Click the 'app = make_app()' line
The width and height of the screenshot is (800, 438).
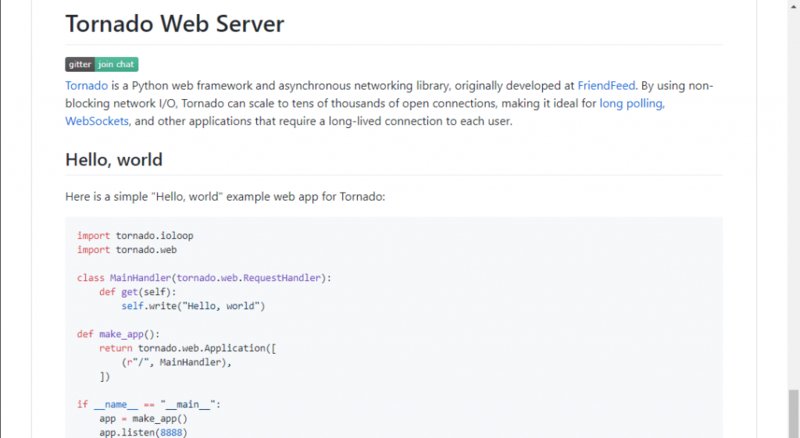click(143, 419)
